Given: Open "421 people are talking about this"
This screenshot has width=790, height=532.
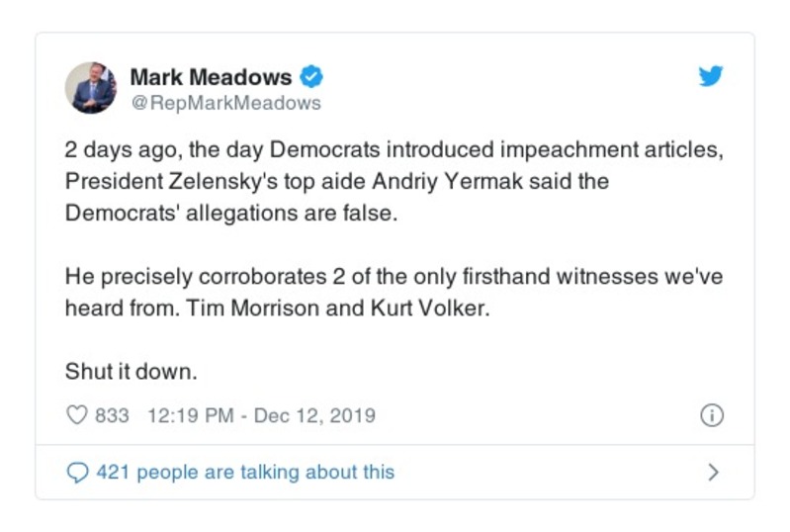Looking at the screenshot, I should click(x=245, y=473).
